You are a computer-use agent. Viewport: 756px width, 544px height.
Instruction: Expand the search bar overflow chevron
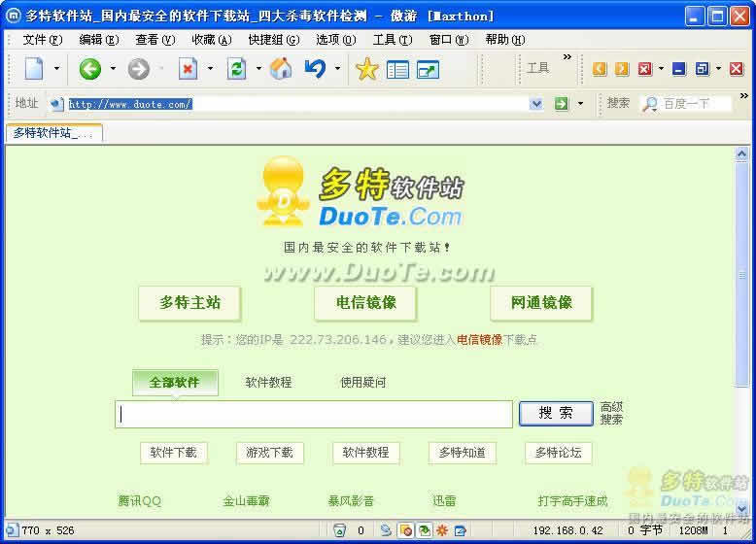coord(744,95)
